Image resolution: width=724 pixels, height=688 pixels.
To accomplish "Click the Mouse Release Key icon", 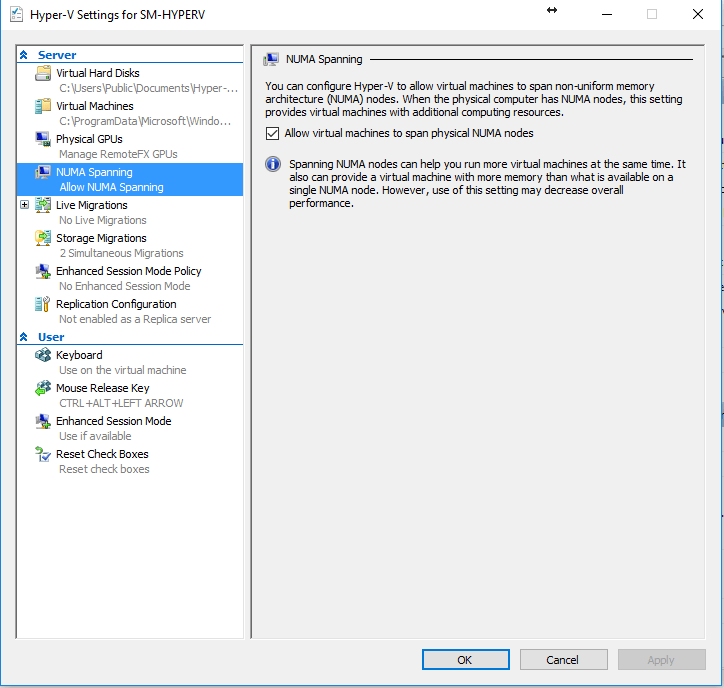I will [x=43, y=388].
